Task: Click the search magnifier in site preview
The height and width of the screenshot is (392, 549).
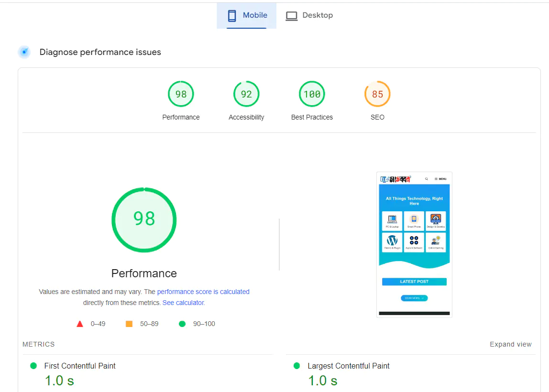Action: tap(427, 179)
